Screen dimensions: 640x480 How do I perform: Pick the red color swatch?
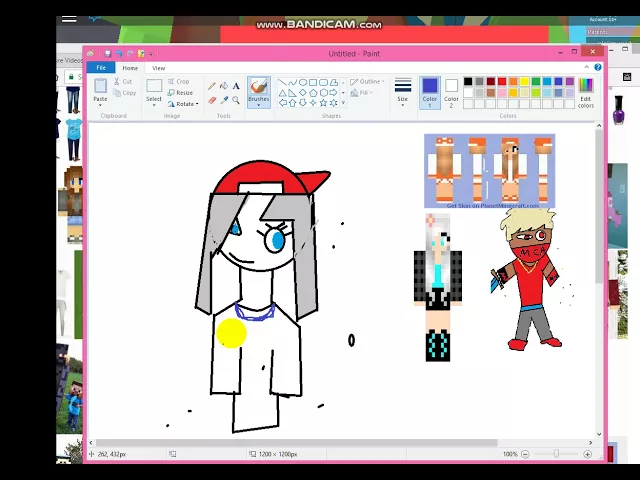502,81
